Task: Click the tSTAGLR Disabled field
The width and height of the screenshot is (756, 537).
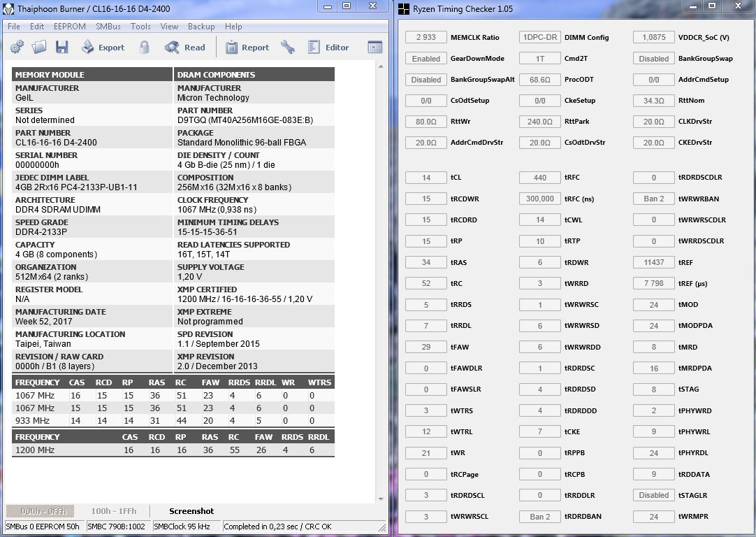Action: (653, 495)
